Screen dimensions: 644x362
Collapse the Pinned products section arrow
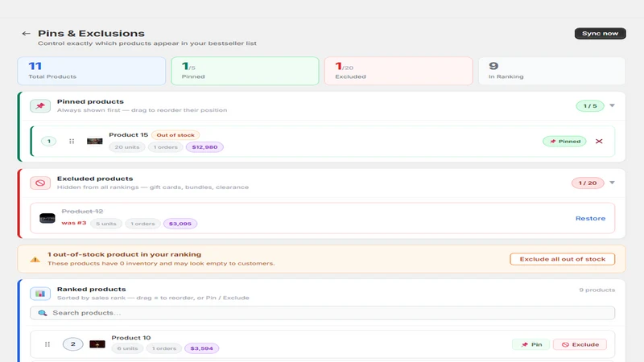613,105
